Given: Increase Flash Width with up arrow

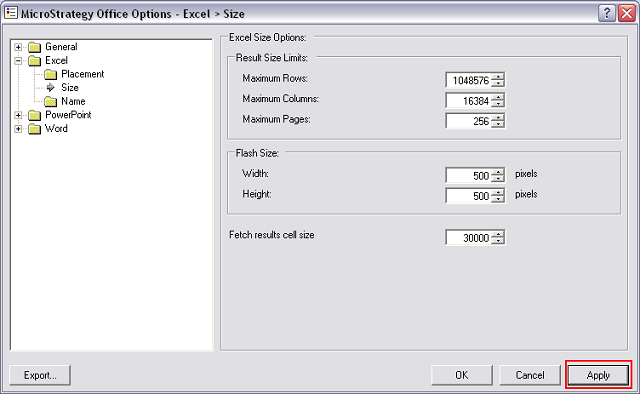Looking at the screenshot, I should [498, 172].
